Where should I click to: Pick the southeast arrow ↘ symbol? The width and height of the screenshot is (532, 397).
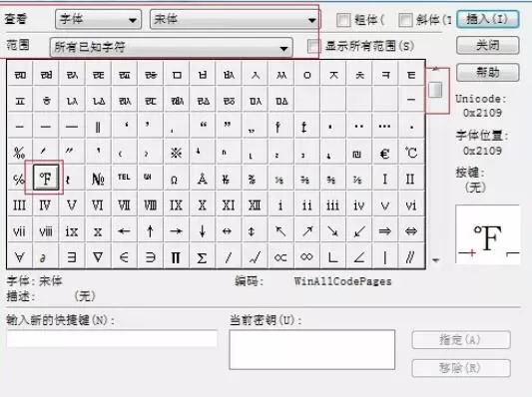coord(332,230)
